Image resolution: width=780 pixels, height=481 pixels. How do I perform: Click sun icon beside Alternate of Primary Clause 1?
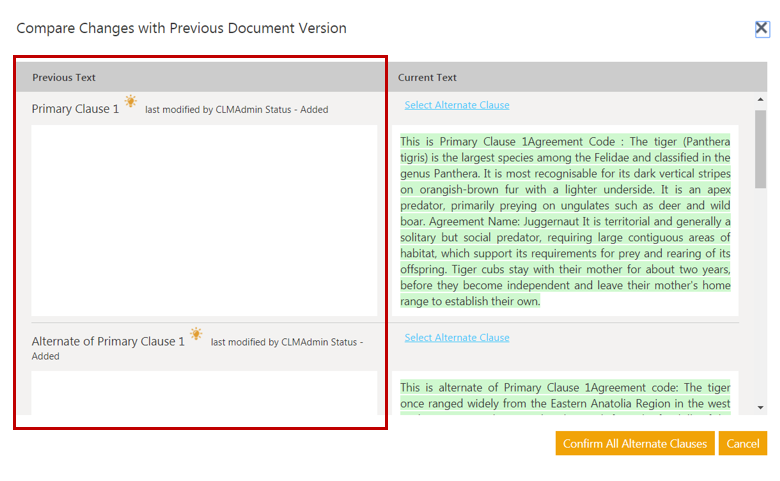[196, 334]
